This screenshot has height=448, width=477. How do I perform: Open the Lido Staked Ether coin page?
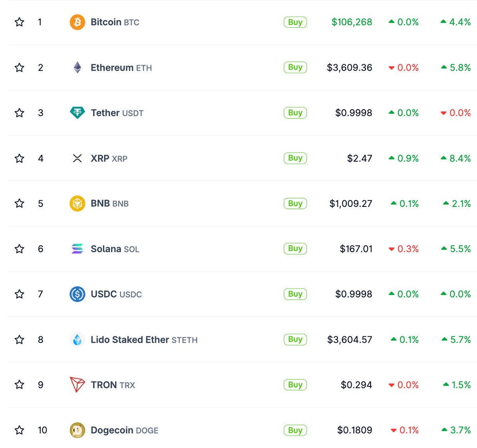130,340
